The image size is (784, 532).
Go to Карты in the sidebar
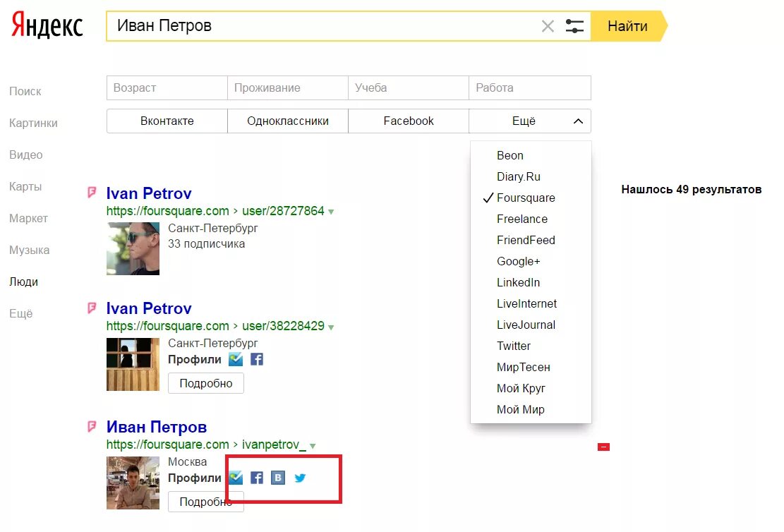click(x=25, y=186)
